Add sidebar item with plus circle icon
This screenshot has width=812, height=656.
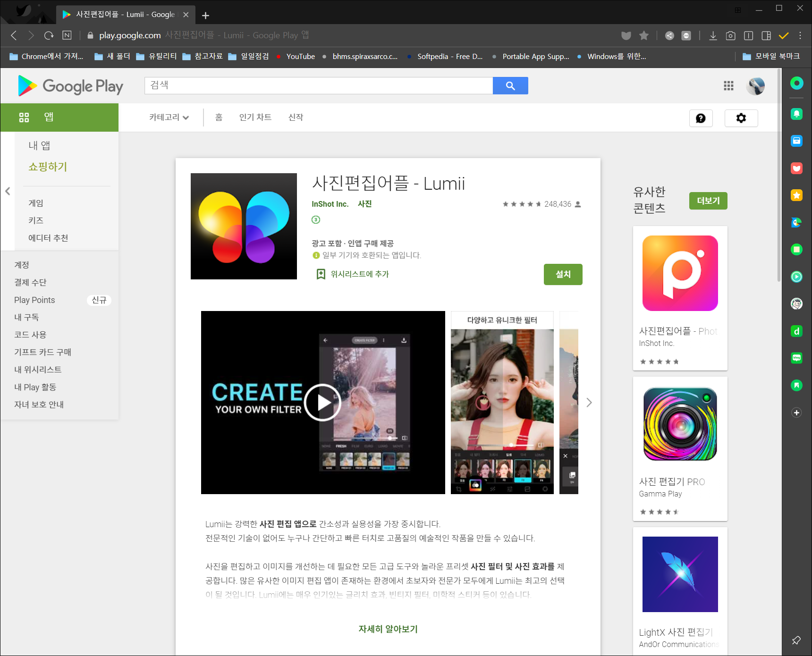796,413
